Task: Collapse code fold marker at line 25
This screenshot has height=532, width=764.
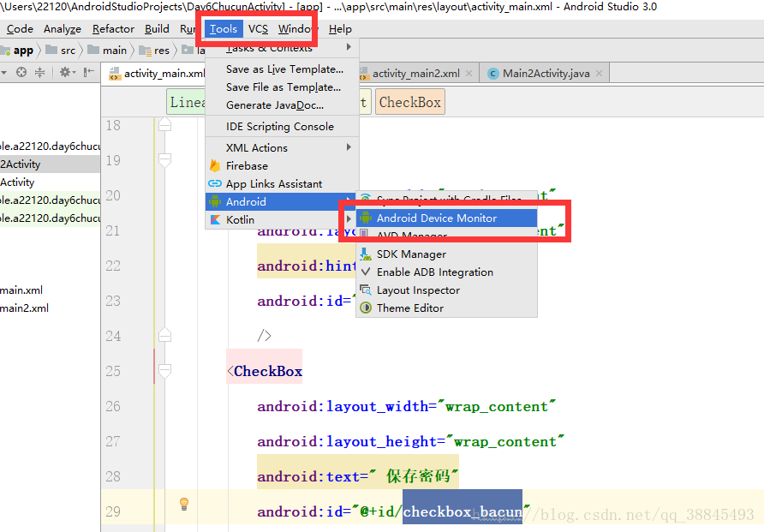Action: (x=165, y=371)
